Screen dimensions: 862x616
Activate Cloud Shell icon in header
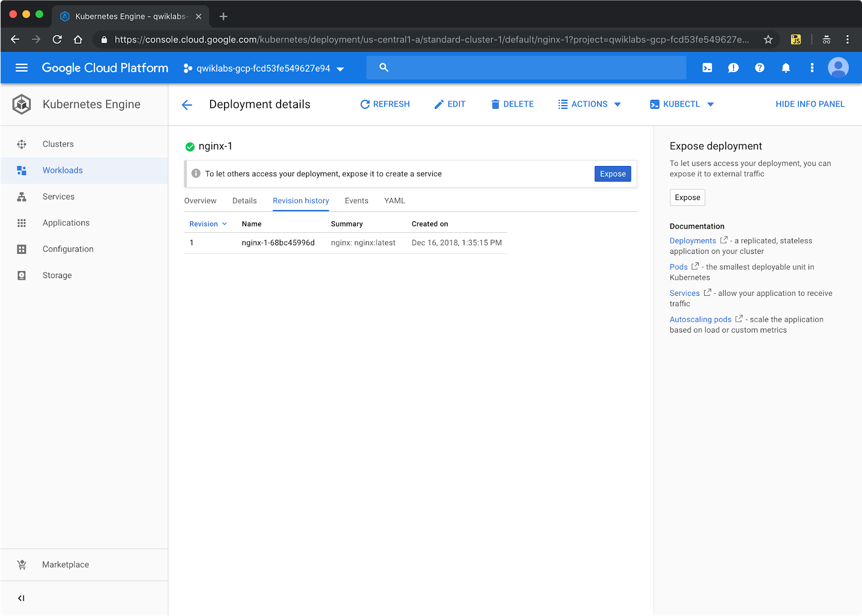click(707, 68)
